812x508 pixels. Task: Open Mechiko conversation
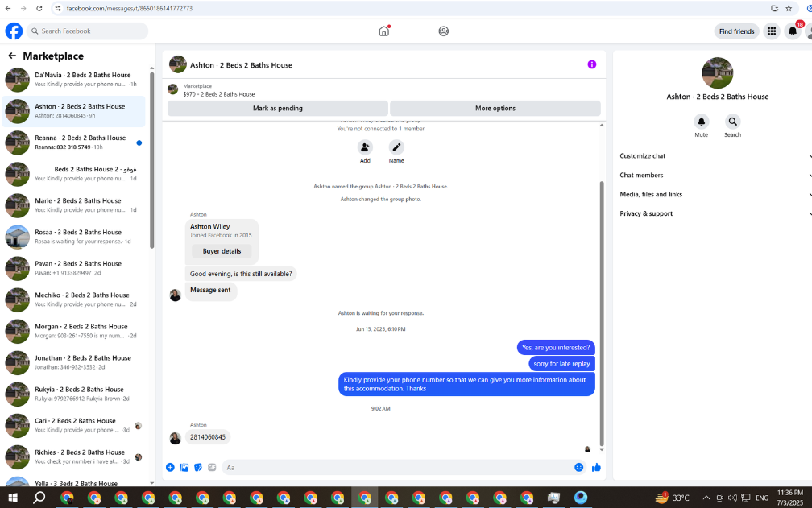click(73, 299)
